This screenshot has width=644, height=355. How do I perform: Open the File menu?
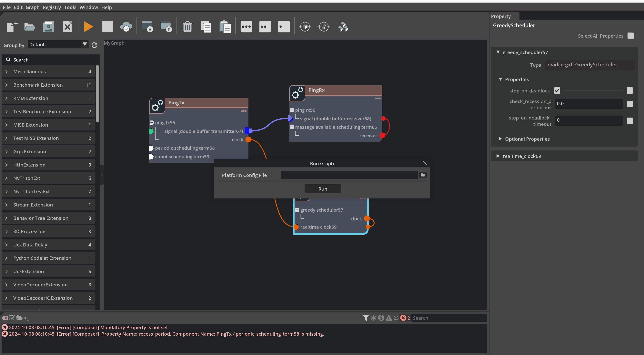click(x=6, y=7)
